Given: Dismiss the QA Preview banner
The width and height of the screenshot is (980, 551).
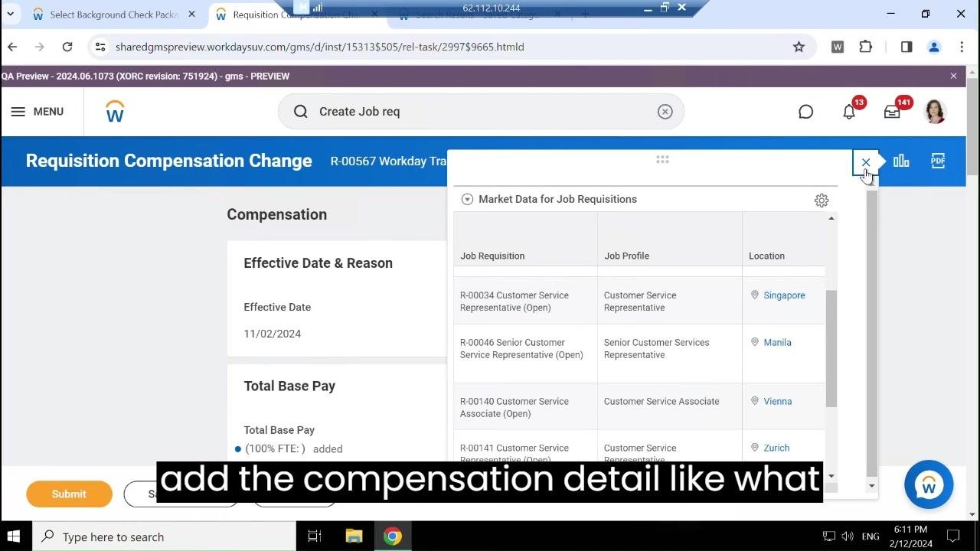Looking at the screenshot, I should (953, 76).
